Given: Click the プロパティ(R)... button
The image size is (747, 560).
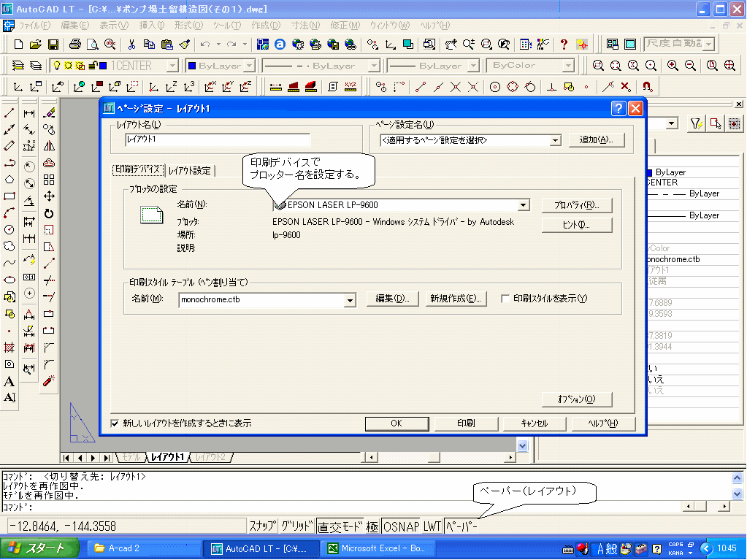Looking at the screenshot, I should click(576, 205).
